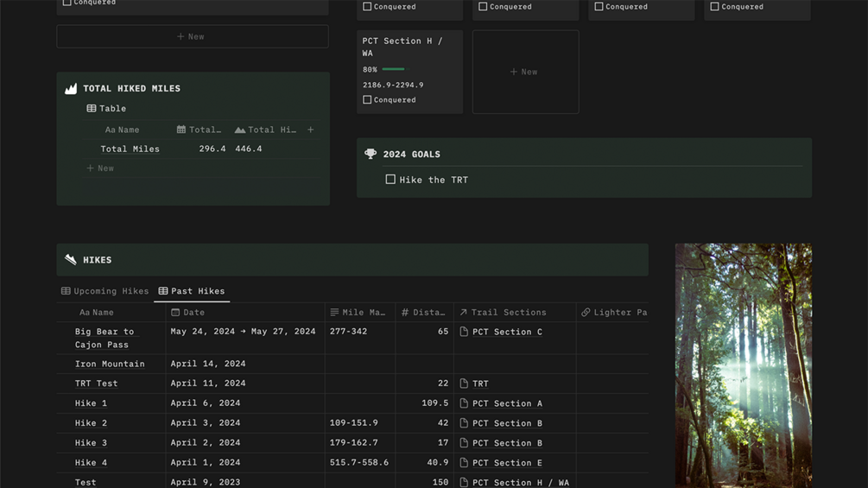Image resolution: width=868 pixels, height=488 pixels.
Task: Click the link icon in Lighter Pack header
Action: tap(586, 313)
